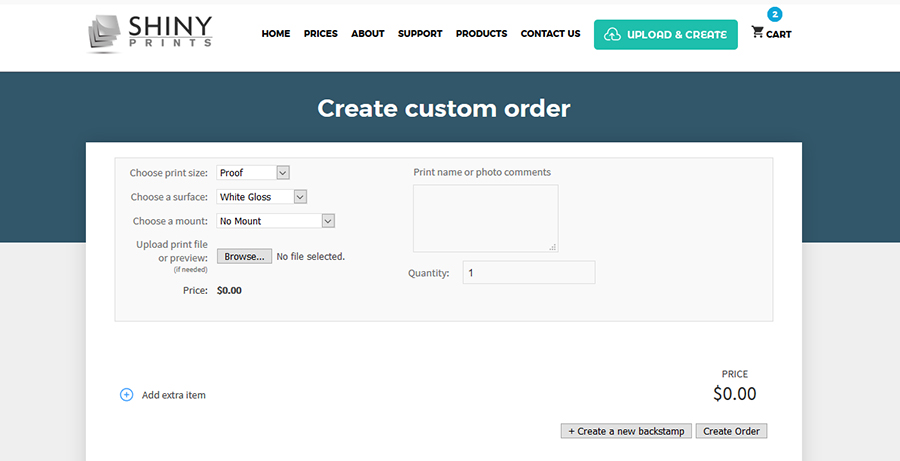Viewport: 900px width, 461px height.
Task: Expand the mount dropdown showing No Mount
Action: (276, 221)
